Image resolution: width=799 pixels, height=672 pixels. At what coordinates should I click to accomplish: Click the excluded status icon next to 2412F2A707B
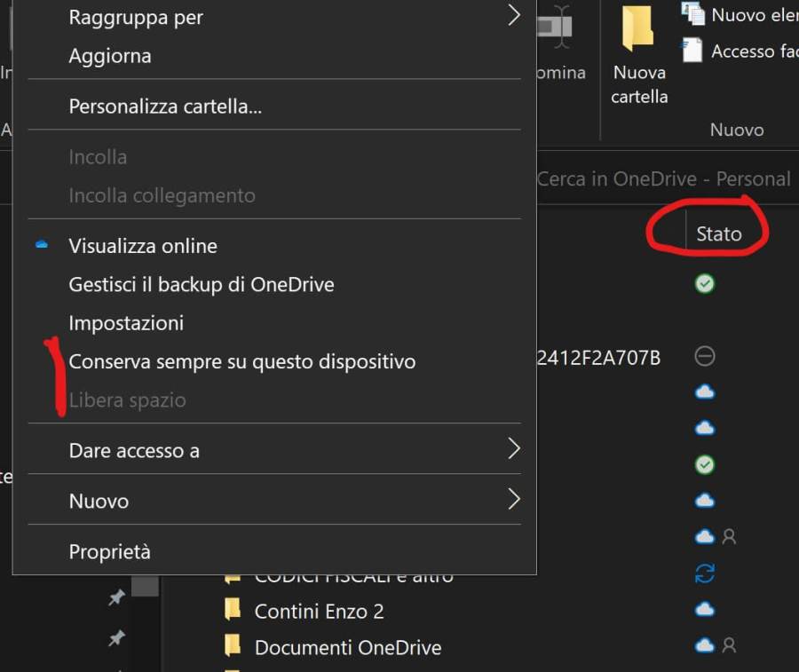coord(705,357)
